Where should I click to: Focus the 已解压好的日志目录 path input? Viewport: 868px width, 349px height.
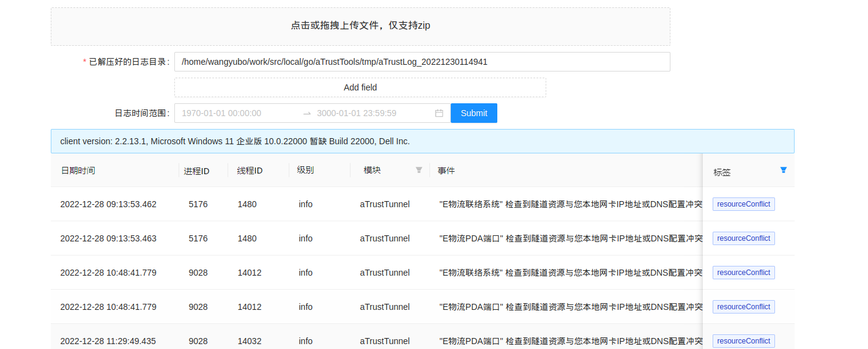(422, 62)
